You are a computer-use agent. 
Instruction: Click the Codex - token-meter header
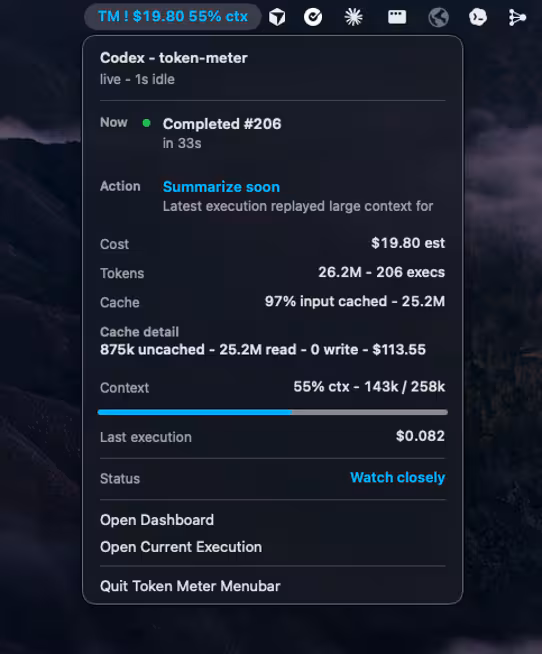coord(174,58)
